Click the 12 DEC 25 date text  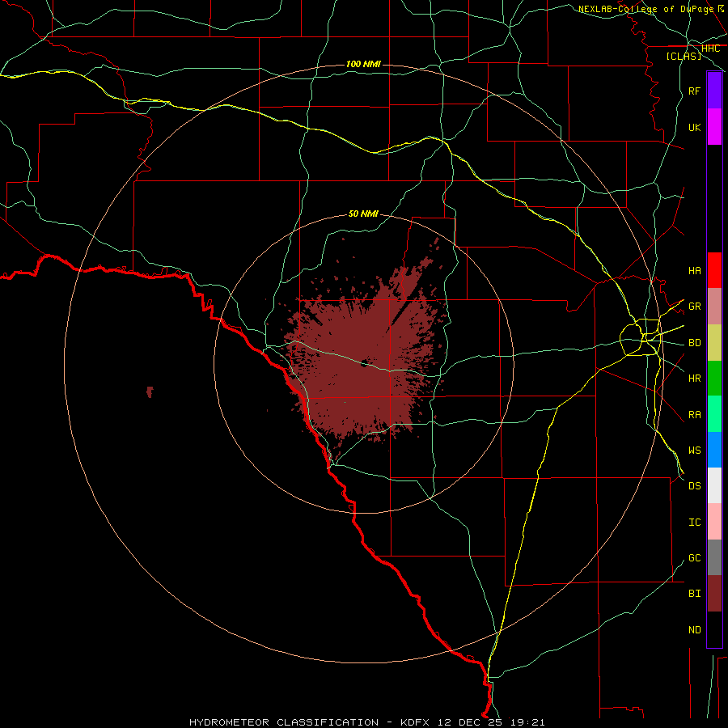click(x=471, y=722)
